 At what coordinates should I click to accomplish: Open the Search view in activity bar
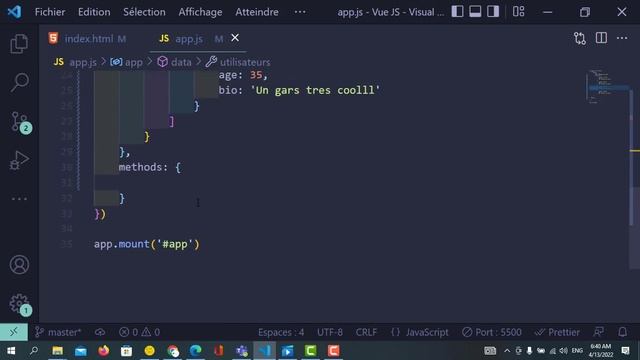[x=19, y=82]
